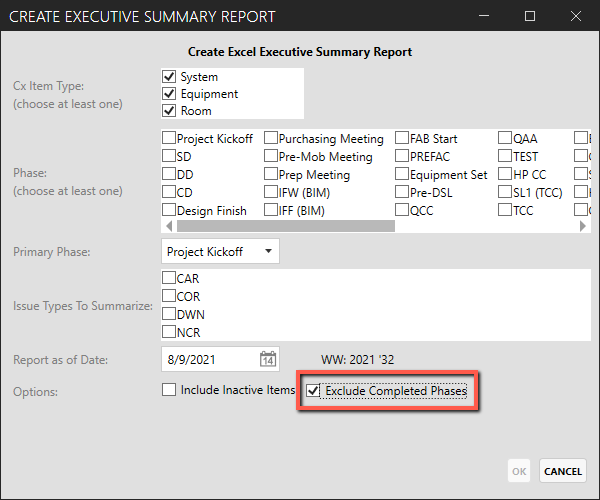
Task: Enable the Project Kickoff phase checkbox
Action: 169,139
